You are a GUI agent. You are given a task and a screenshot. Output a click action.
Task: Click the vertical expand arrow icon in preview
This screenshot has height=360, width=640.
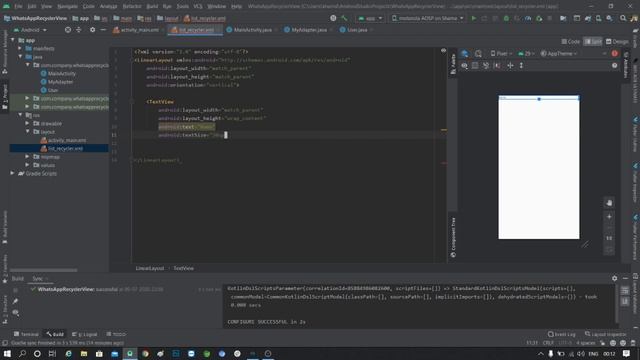[521, 66]
